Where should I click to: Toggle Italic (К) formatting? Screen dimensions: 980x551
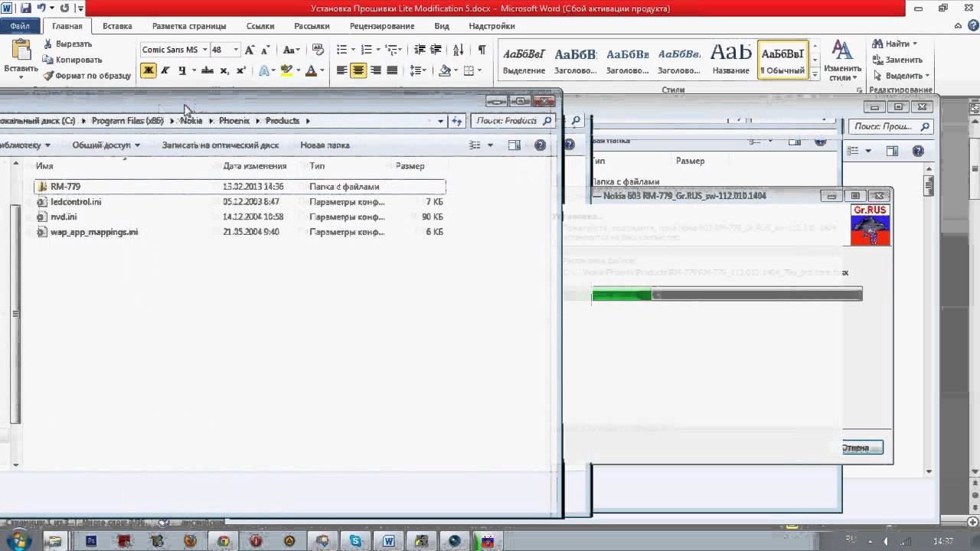(165, 70)
